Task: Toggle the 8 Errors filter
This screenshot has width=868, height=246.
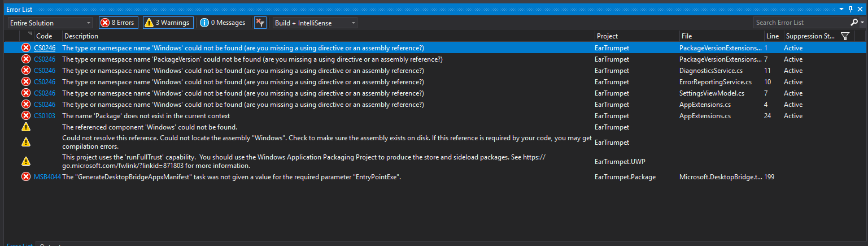Action: click(x=118, y=23)
